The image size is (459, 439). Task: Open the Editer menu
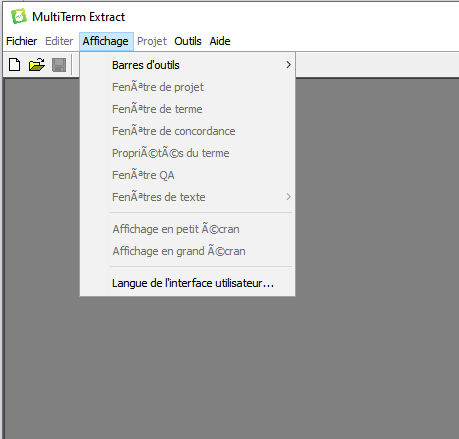pyautogui.click(x=59, y=41)
